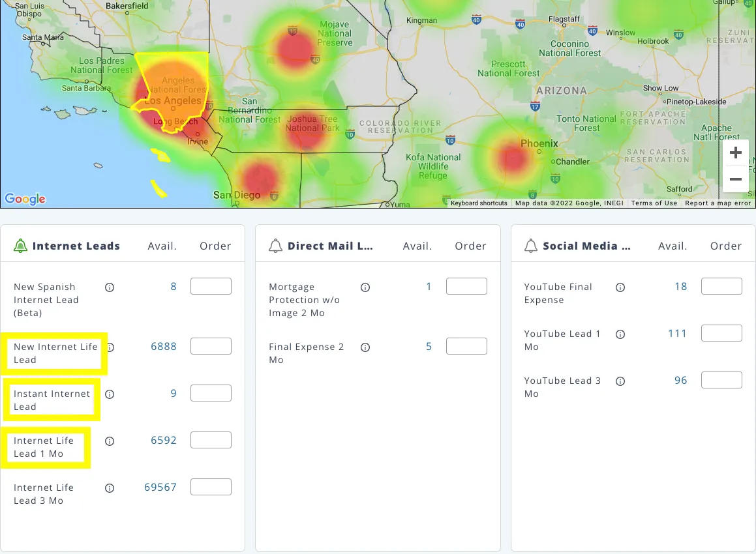Click available count 18 for YouTube Final Expense

[x=680, y=287]
